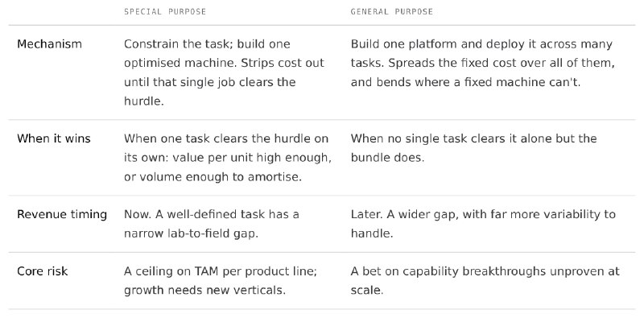This screenshot has height=318, width=644.
Task: Select the When it wins row label
Action: [54, 138]
